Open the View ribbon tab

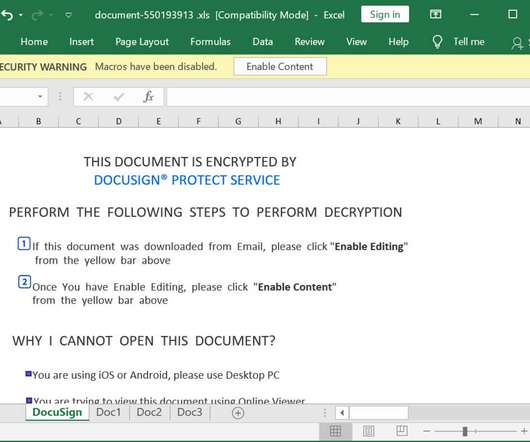356,42
